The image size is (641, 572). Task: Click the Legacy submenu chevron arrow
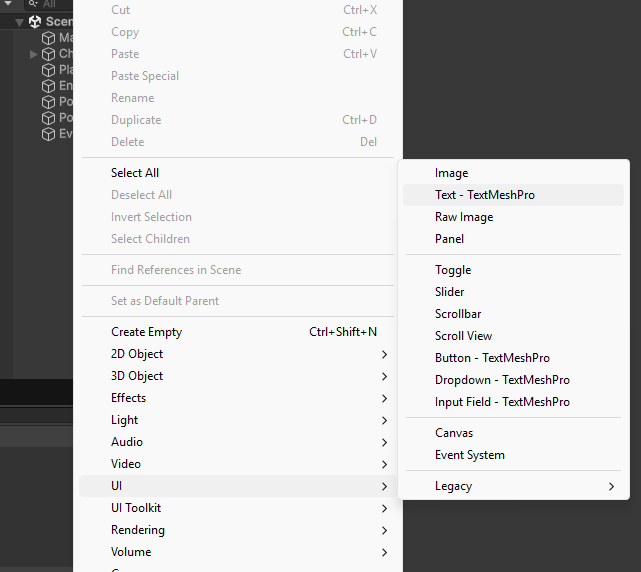612,487
